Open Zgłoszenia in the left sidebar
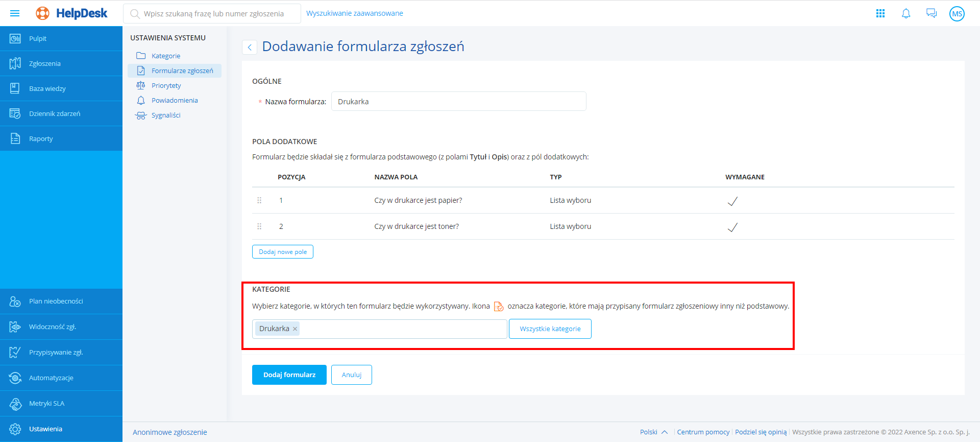The image size is (980, 442). (x=45, y=64)
